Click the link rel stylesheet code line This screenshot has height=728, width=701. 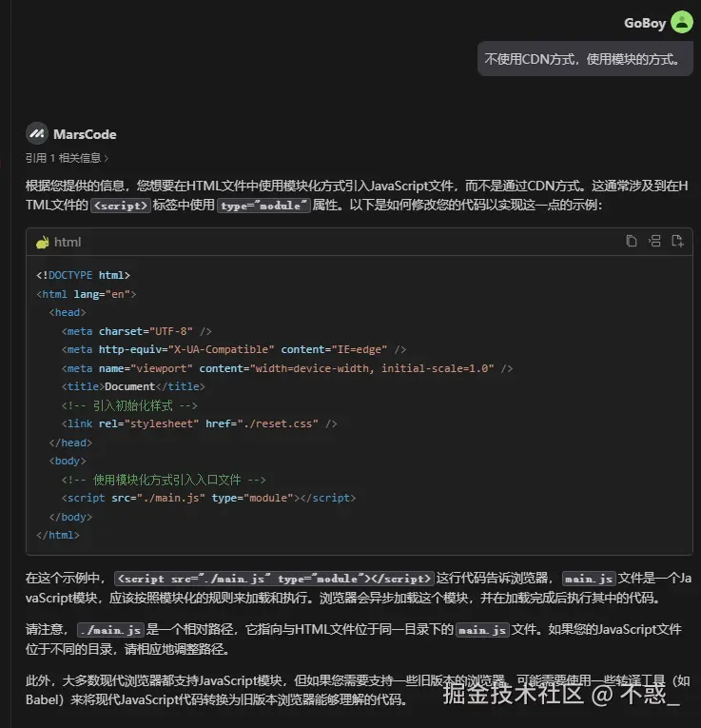click(199, 423)
